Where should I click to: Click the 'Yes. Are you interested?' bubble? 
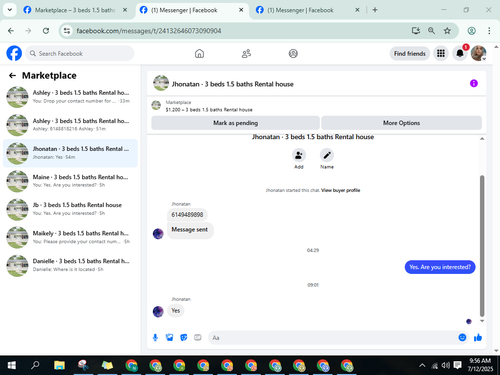click(x=440, y=267)
